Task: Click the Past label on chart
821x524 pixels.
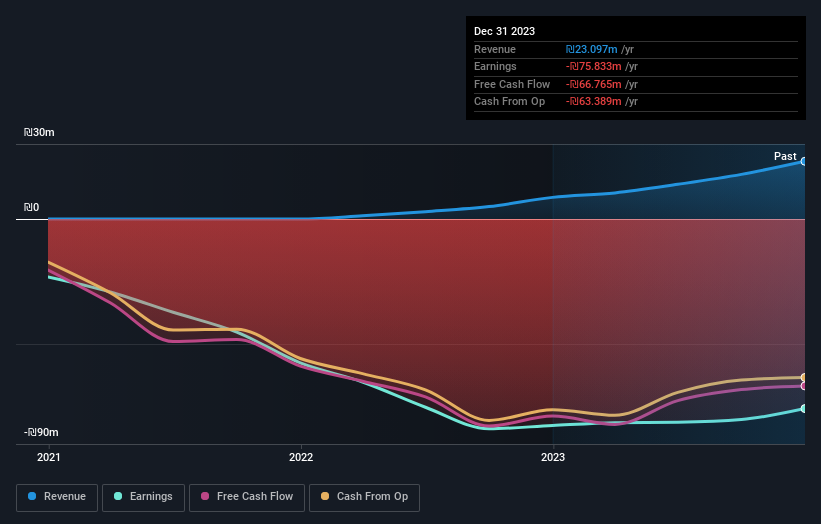Action: pos(785,156)
